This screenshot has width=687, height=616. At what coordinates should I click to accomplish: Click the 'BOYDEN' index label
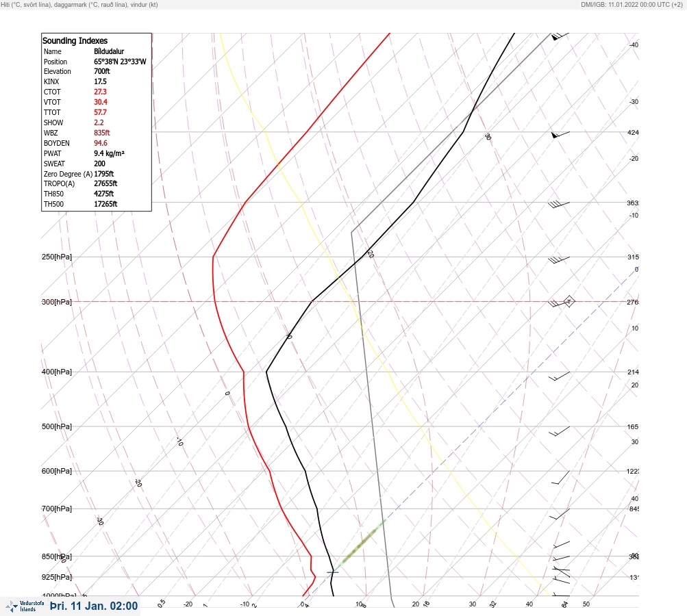pos(57,143)
